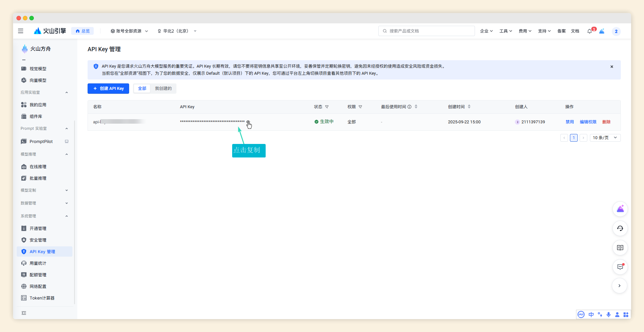The height and width of the screenshot is (332, 644).
Task: Filter by status column funnel icon
Action: (327, 107)
